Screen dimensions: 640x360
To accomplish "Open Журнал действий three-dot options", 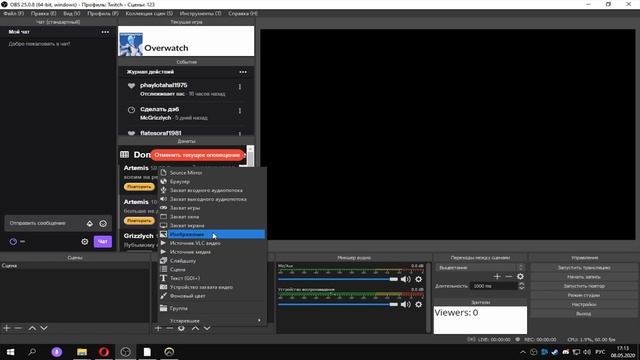I will pyautogui.click(x=243, y=72).
